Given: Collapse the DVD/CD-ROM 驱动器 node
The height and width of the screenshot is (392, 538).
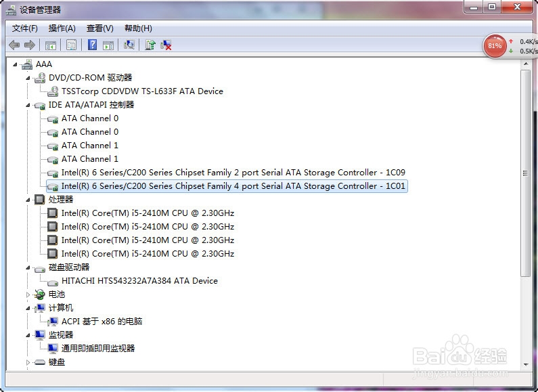Looking at the screenshot, I should pos(28,78).
